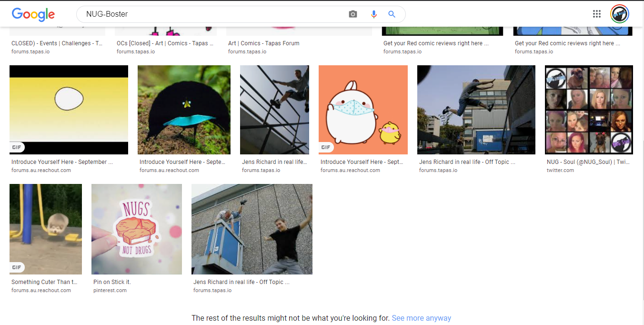
Task: Click the Google logo
Action: pyautogui.click(x=33, y=14)
